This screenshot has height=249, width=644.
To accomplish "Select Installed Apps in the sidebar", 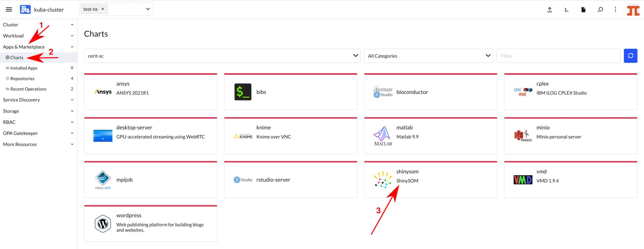I will coord(24,68).
